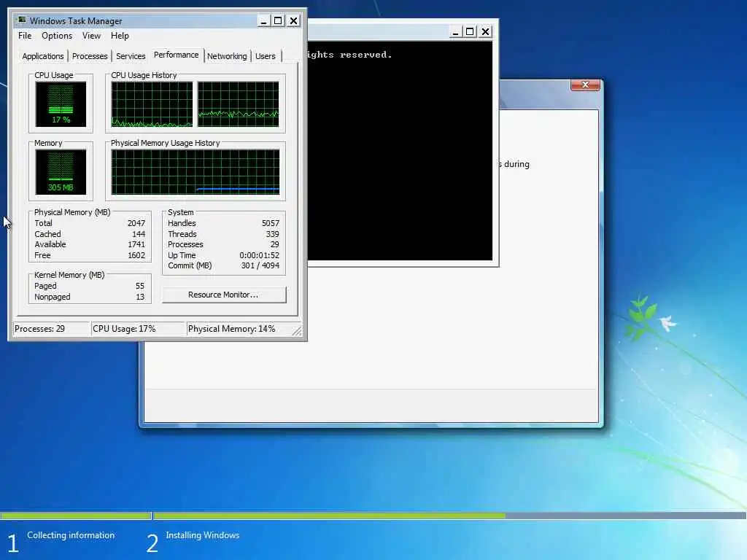
Task: Click the Physical Memory Usage History graph
Action: coord(196,172)
